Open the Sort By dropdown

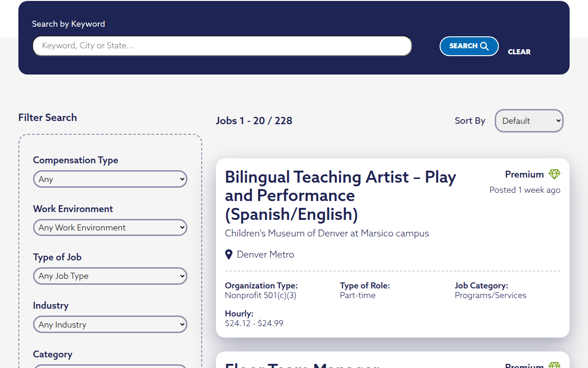(x=529, y=121)
